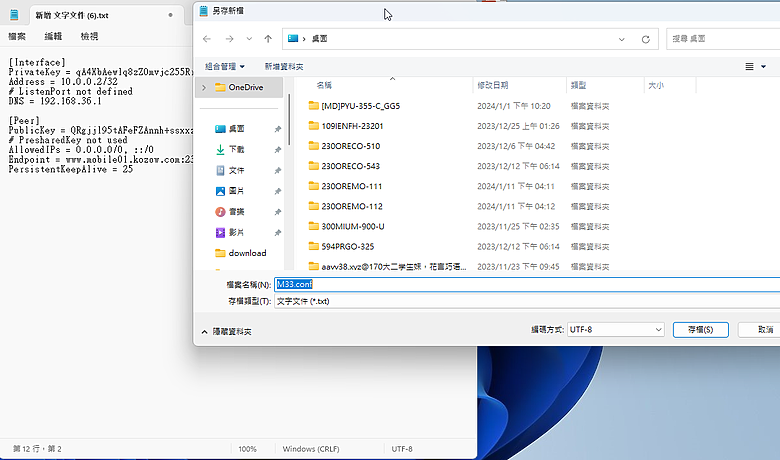Click the Back arrow in save dialog

[207, 39]
